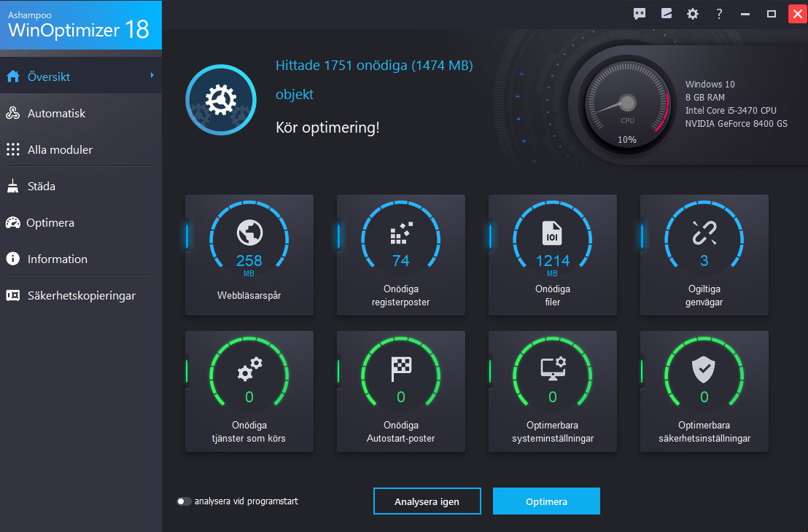Viewport: 808px width, 532px height.
Task: Open the Onödiga registerposter label
Action: pyautogui.click(x=401, y=296)
